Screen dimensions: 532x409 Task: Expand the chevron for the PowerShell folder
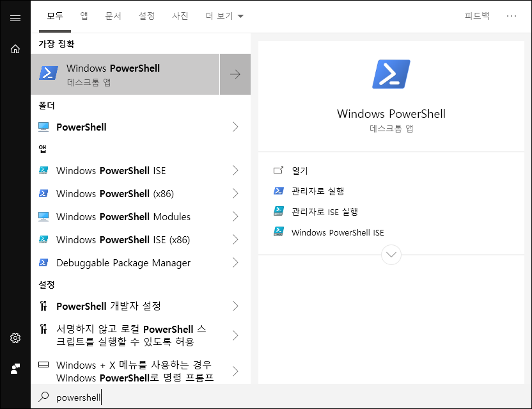tap(235, 127)
